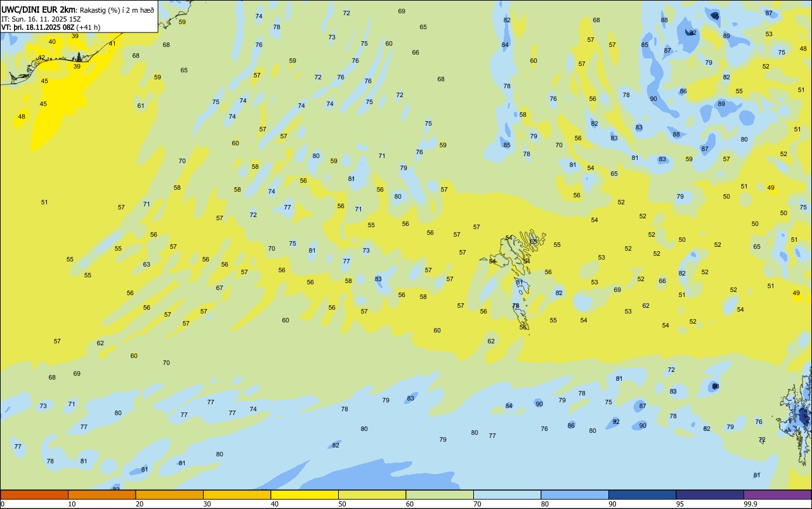Pick the 50–60 pale yellow legend swatch
Image resolution: width=812 pixels, height=509 pixels.
[x=372, y=494]
